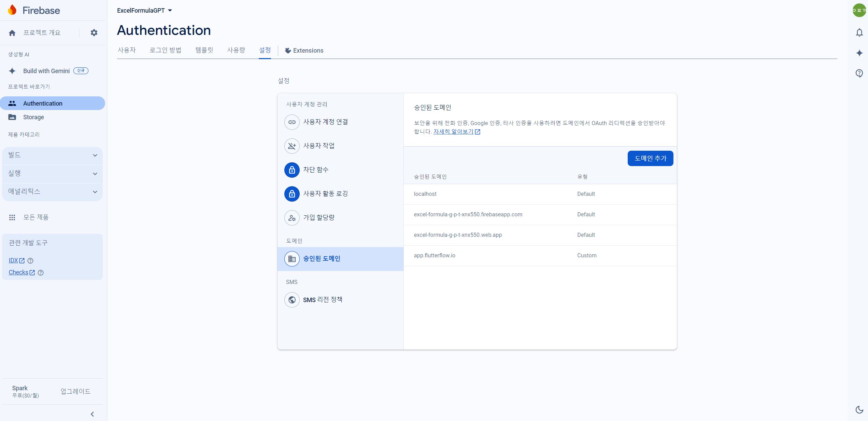Image resolution: width=868 pixels, height=421 pixels.
Task: Click the localhost domain row
Action: (x=540, y=194)
